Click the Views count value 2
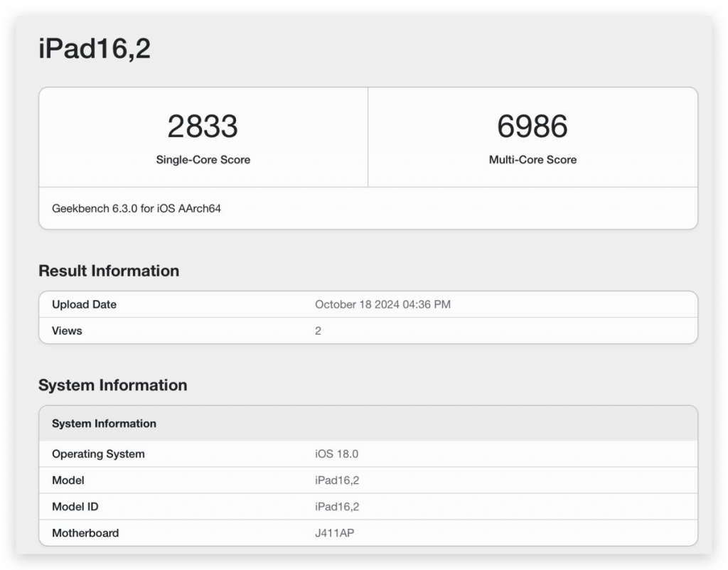Image resolution: width=728 pixels, height=570 pixels. tap(318, 330)
